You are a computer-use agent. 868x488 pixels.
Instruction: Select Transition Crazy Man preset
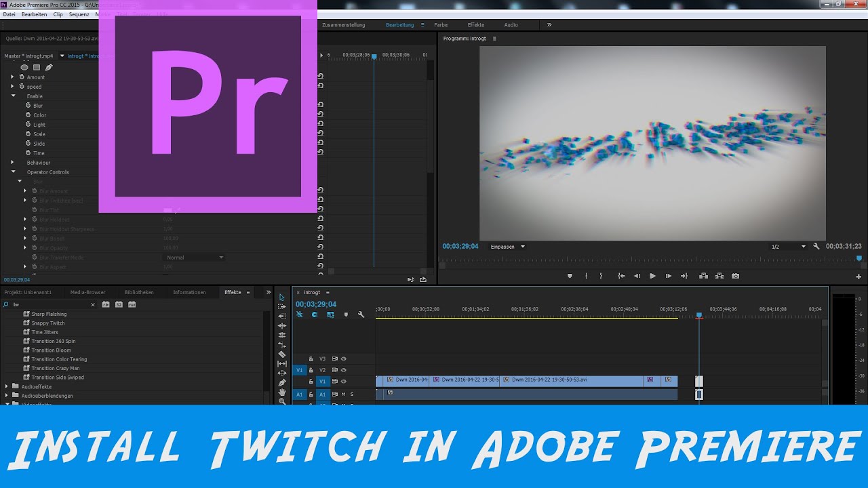coord(56,368)
